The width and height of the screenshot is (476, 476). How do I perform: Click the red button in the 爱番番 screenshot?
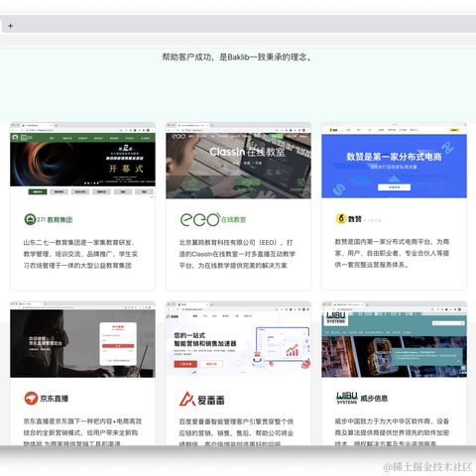point(185,364)
